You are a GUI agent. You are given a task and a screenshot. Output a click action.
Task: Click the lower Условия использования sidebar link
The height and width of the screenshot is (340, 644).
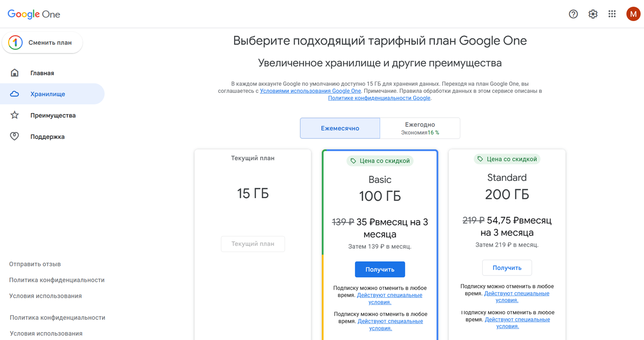(46, 334)
